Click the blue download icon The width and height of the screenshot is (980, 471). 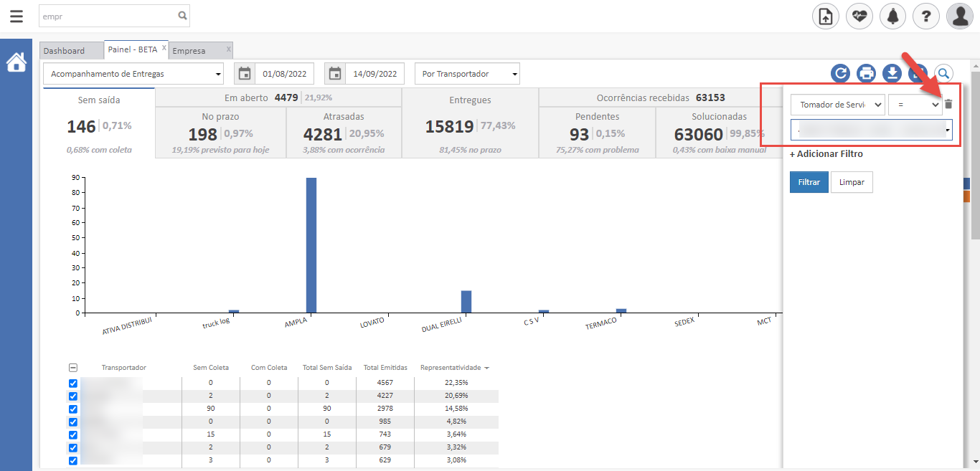[x=892, y=73]
